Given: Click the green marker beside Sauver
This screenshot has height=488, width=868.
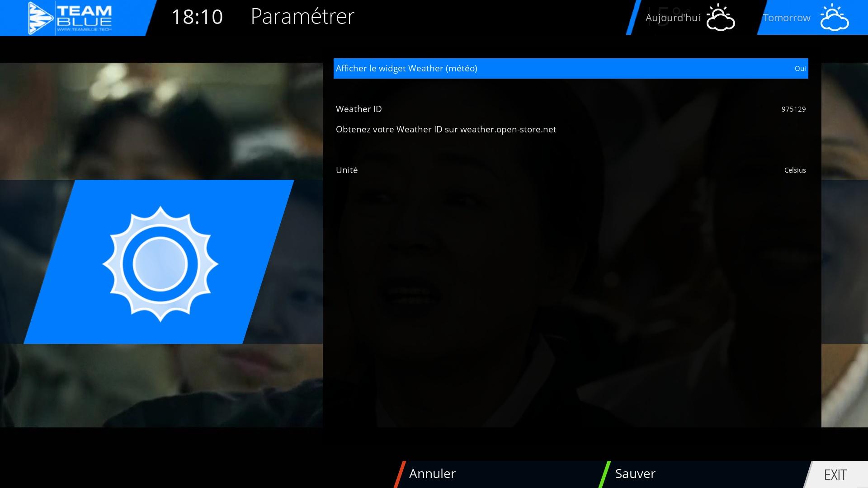Looking at the screenshot, I should [604, 474].
